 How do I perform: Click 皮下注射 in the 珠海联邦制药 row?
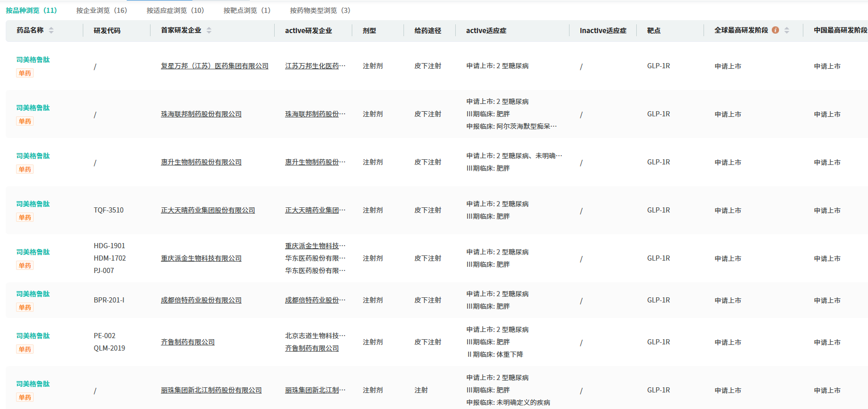click(428, 114)
